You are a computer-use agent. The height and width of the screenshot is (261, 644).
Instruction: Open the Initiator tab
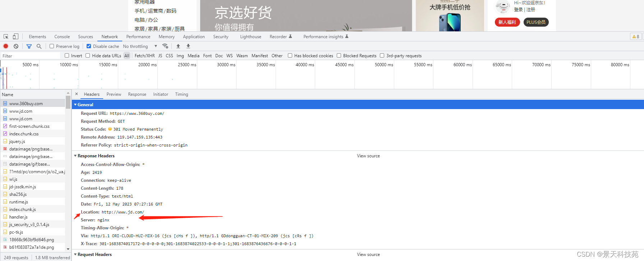pyautogui.click(x=161, y=94)
